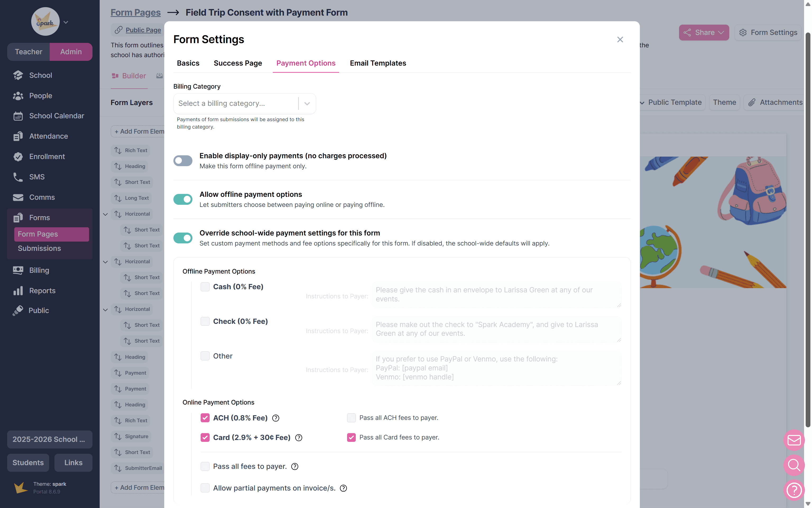This screenshot has height=508, width=812.
Task: Collapse the first Horizontal layer group
Action: [x=105, y=214]
